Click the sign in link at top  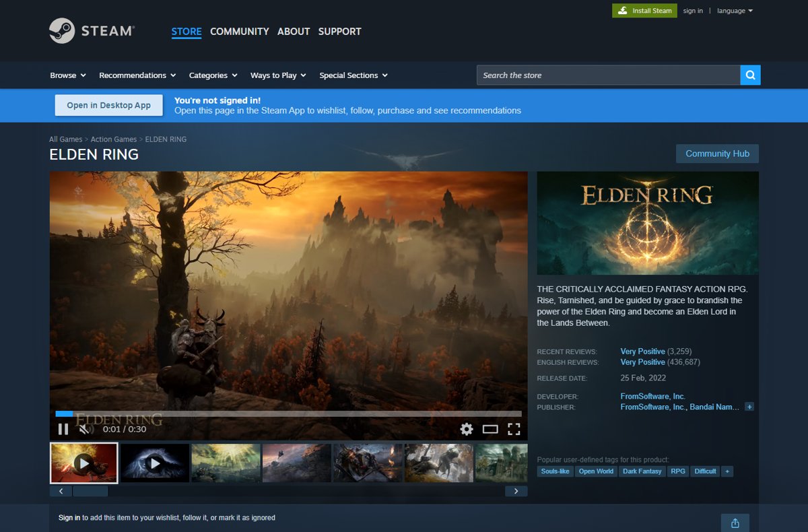pos(693,11)
